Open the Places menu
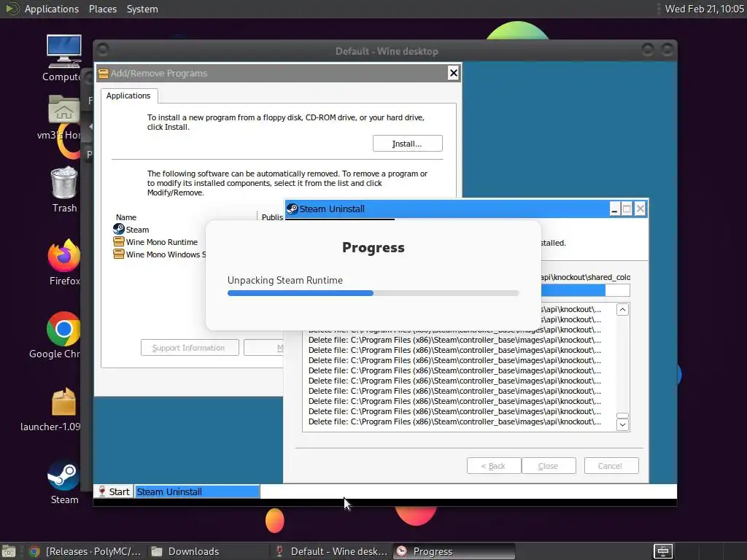Screen dimensions: 747x560 point(102,9)
